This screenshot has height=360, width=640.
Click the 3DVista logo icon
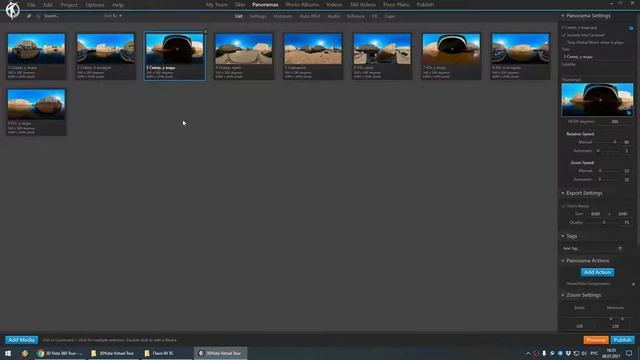pos(12,10)
